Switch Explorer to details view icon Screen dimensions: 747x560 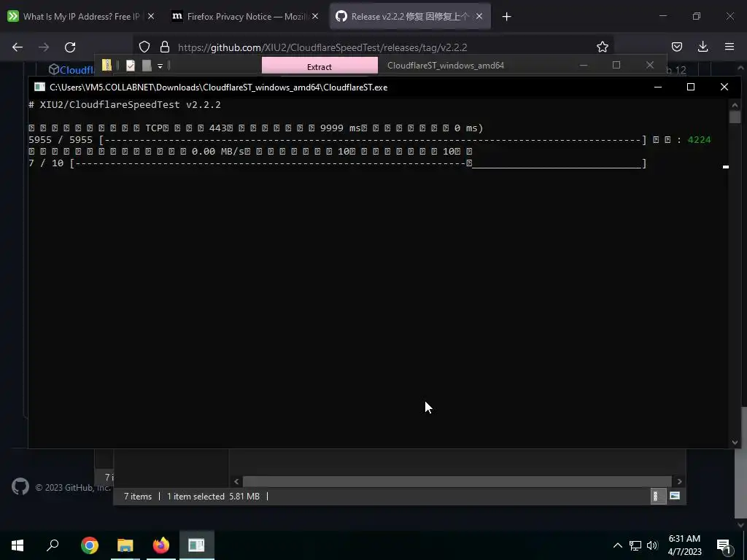tap(657, 496)
